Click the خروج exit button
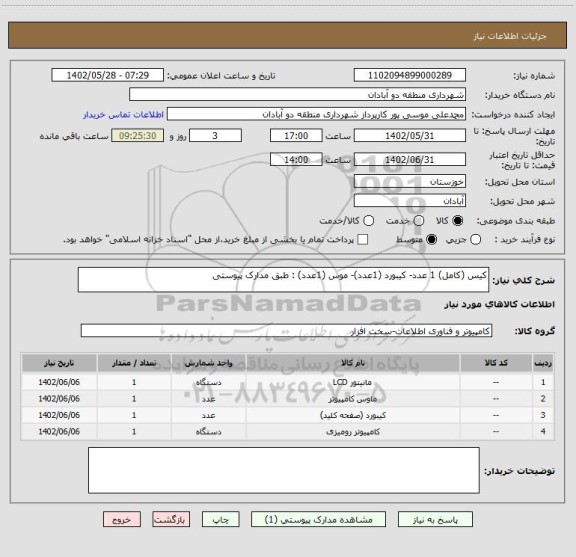This screenshot has width=576, height=557. point(122,520)
